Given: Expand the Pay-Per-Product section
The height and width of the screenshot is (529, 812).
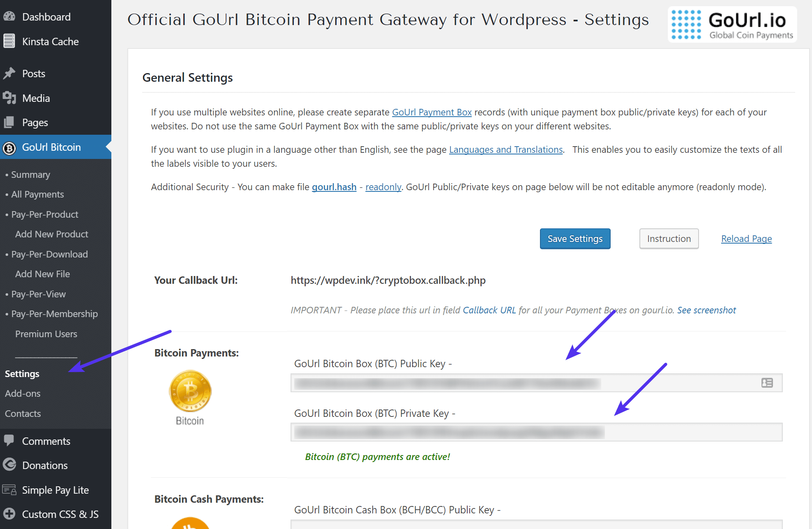Looking at the screenshot, I should (44, 214).
